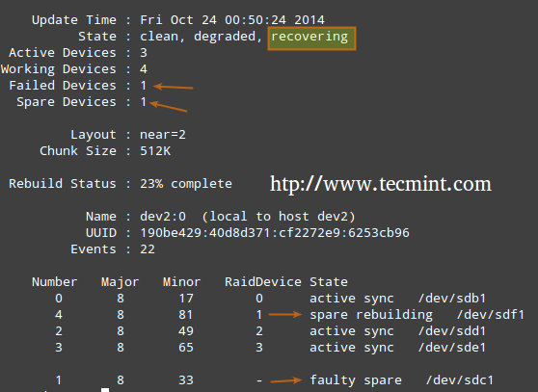Click the 'spare rebuilding' state text
The width and height of the screenshot is (538, 392).
[x=371, y=315]
